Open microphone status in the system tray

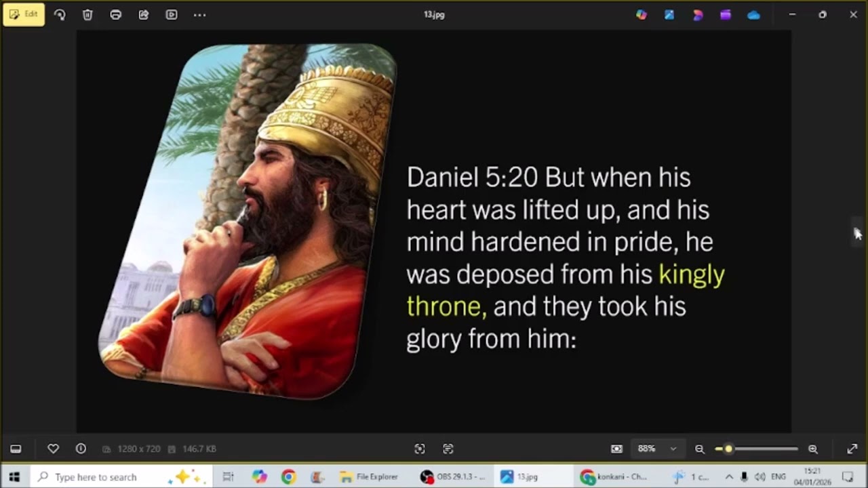744,476
